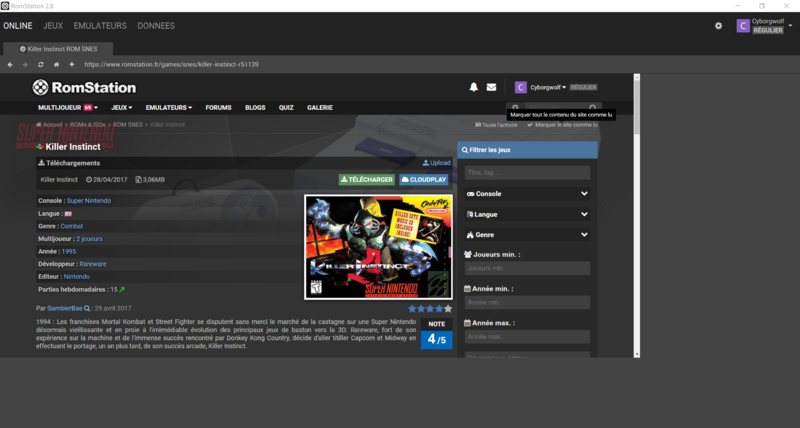Click the blue CLOUDPLAY button
This screenshot has width=800, height=428.
424,180
